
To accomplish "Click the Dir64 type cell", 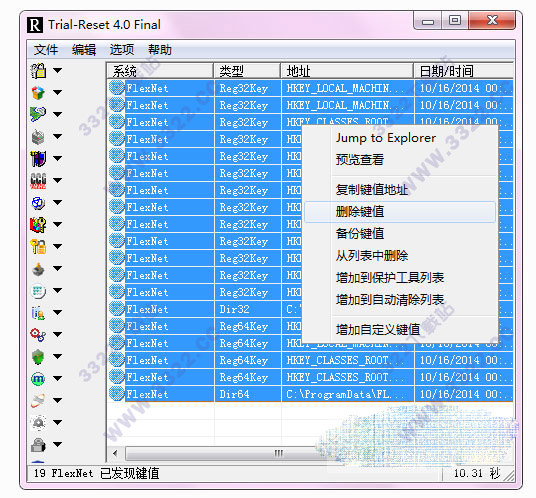I will (x=247, y=394).
